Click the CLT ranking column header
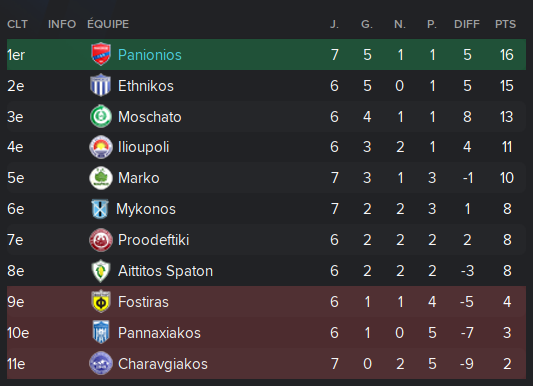533x386 pixels. pyautogui.click(x=17, y=24)
